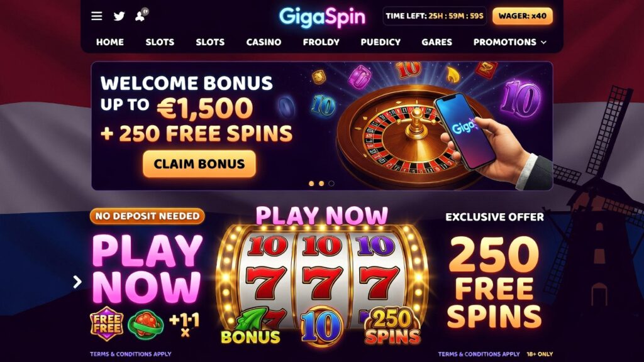Go to the Casino menu item

click(x=264, y=42)
